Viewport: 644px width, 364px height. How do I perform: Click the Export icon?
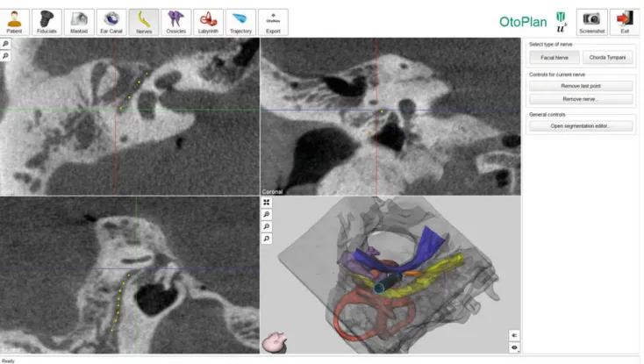273,22
